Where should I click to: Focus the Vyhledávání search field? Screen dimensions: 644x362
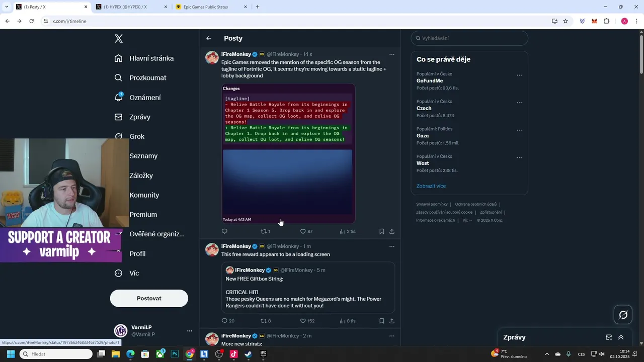pyautogui.click(x=469, y=38)
